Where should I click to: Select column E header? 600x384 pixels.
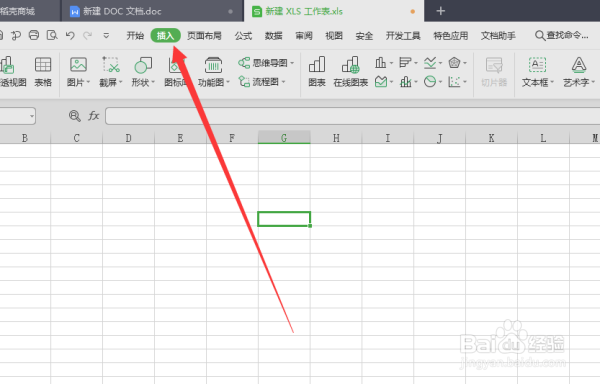[x=180, y=138]
